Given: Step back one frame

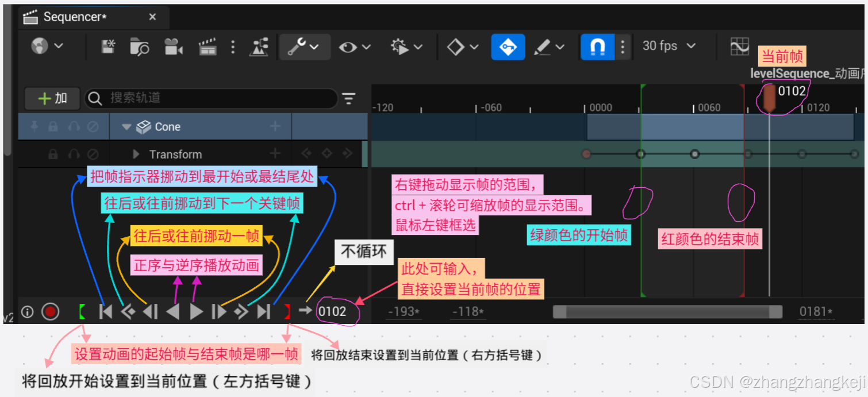Looking at the screenshot, I should coord(150,312).
